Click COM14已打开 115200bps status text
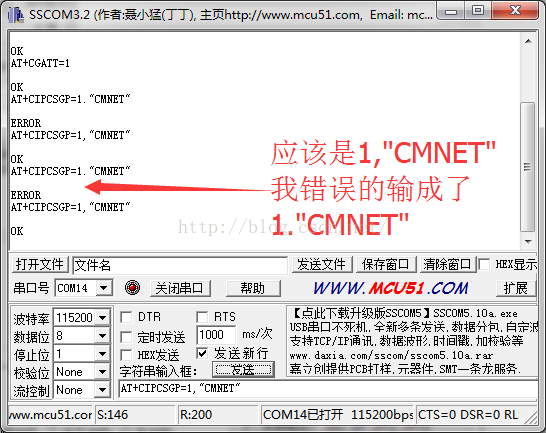The height and width of the screenshot is (433, 546). coord(337,415)
